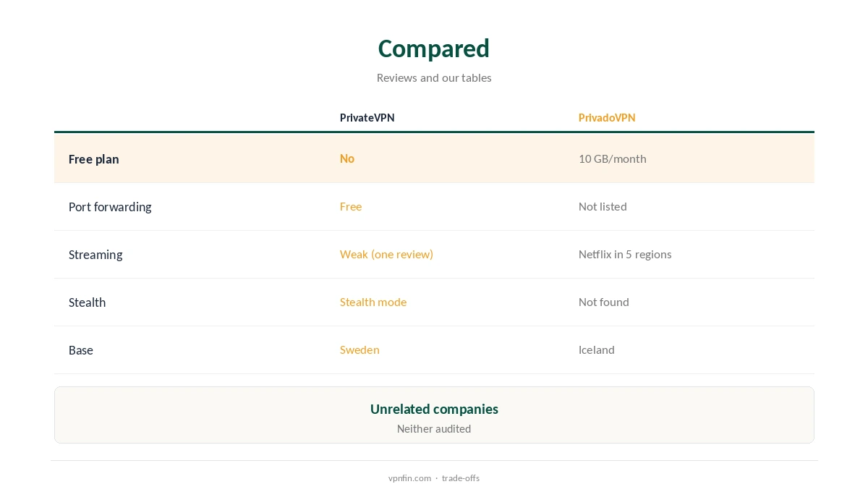This screenshot has height=492, width=868.
Task: Click the 'Unrelated companies' summary title
Action: pos(434,409)
